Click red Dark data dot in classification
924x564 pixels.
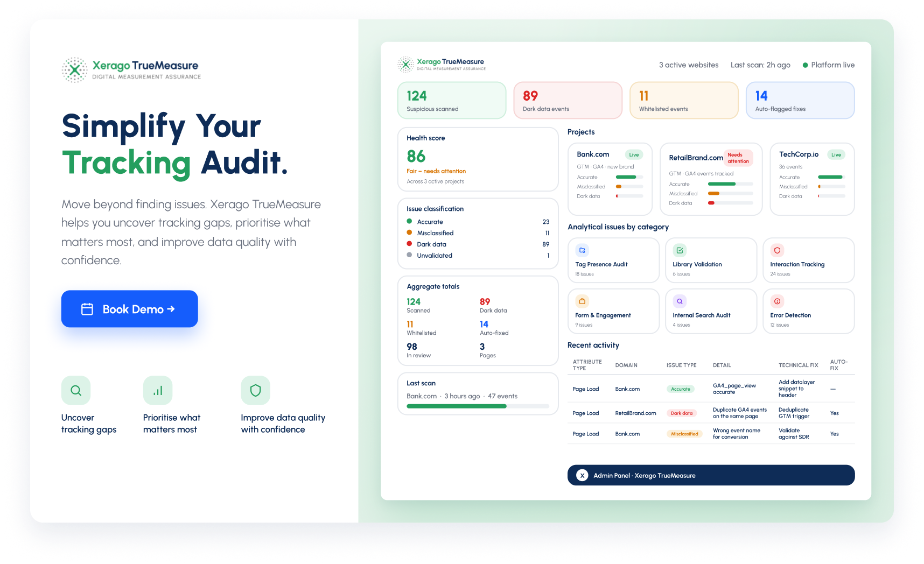click(409, 244)
